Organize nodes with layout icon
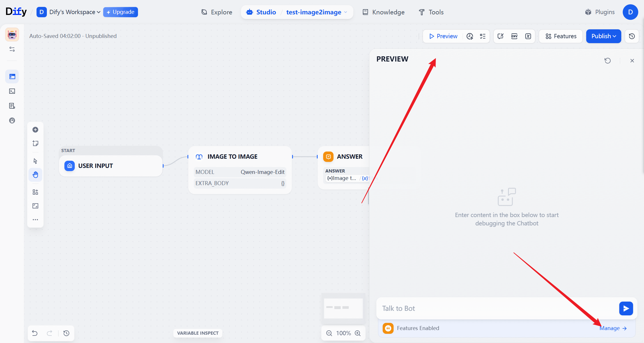 (35, 192)
